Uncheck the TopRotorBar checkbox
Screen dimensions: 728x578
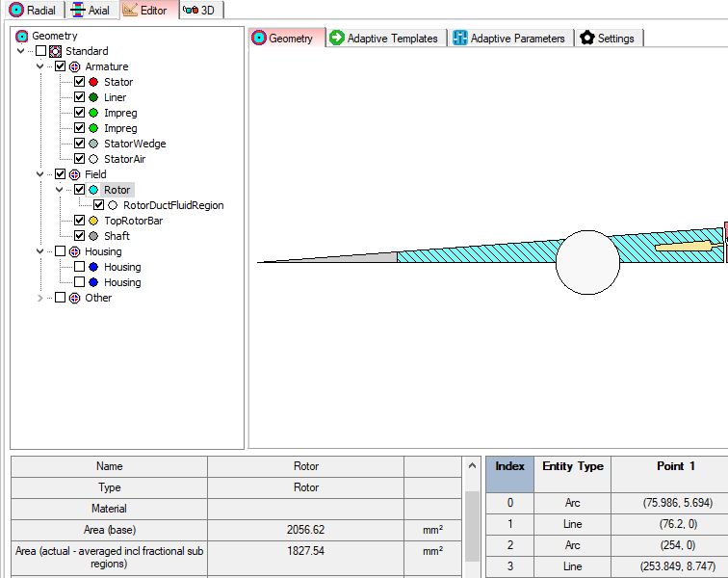[x=79, y=220]
